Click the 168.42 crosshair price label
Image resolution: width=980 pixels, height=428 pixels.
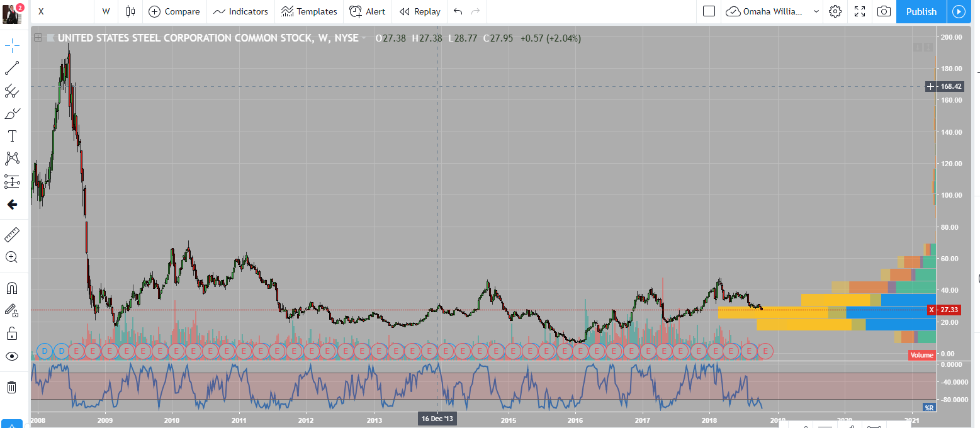click(x=949, y=86)
